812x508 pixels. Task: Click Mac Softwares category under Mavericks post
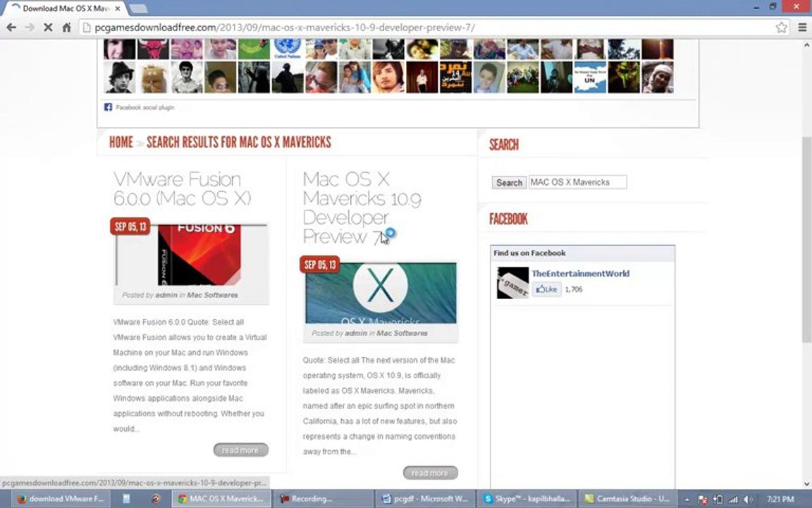click(402, 333)
